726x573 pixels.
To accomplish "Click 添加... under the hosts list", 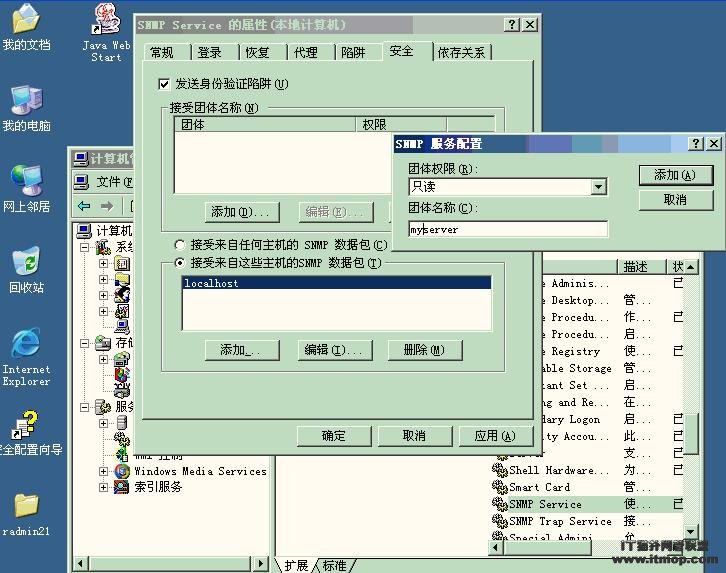I will click(x=242, y=350).
